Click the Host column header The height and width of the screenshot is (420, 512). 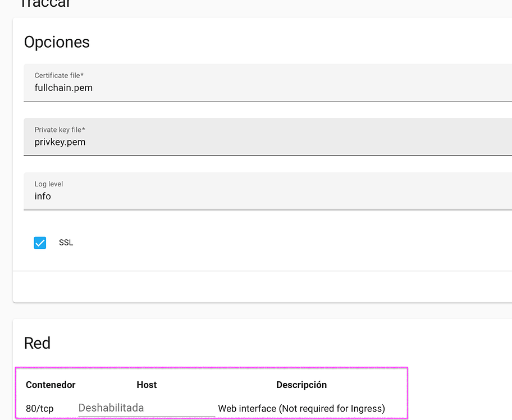(147, 385)
